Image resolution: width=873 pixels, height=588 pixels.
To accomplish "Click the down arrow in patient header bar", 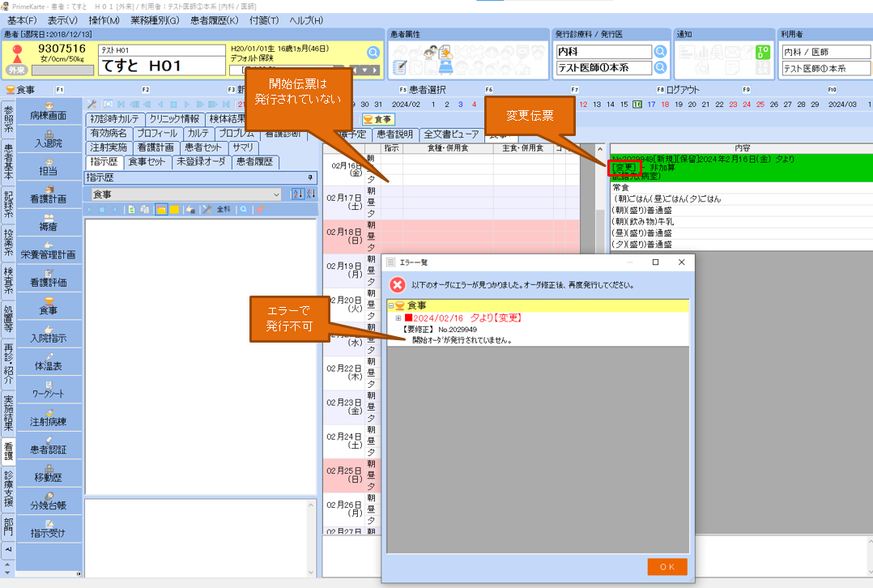I will [x=364, y=70].
